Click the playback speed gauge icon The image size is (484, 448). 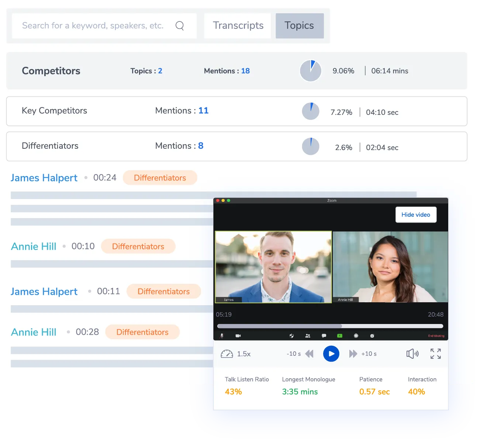point(227,354)
